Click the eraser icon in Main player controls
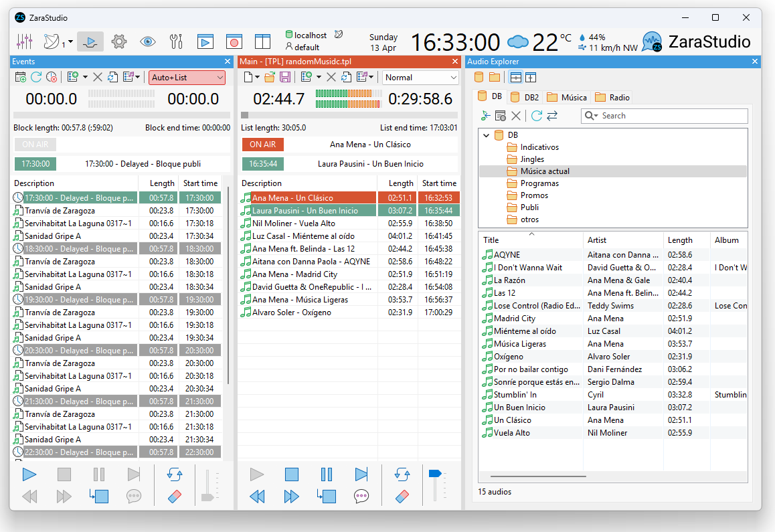The width and height of the screenshot is (775, 532). point(402,497)
